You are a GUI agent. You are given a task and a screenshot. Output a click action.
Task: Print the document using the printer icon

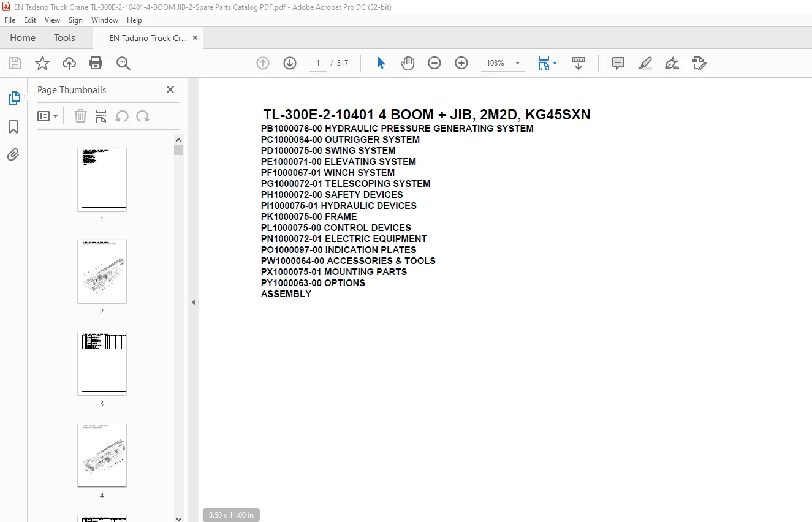coord(96,63)
